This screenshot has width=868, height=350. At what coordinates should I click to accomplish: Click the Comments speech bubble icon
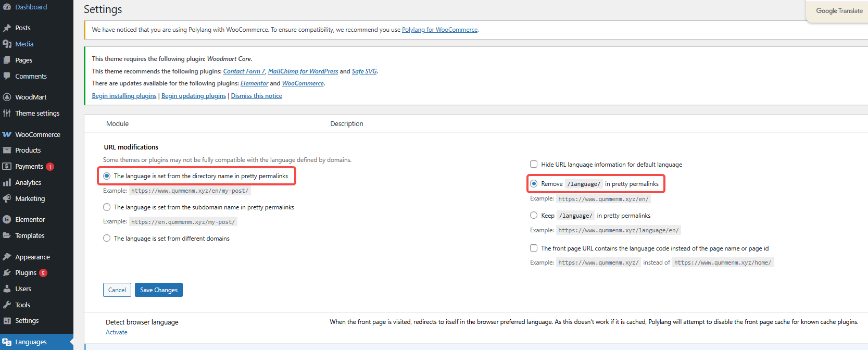7,76
